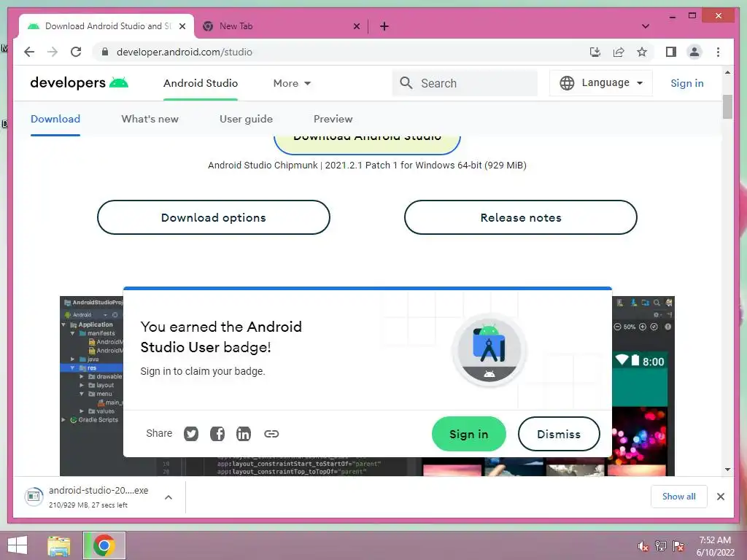This screenshot has height=560, width=747.
Task: Switch to the What's new tab
Action: tap(150, 119)
